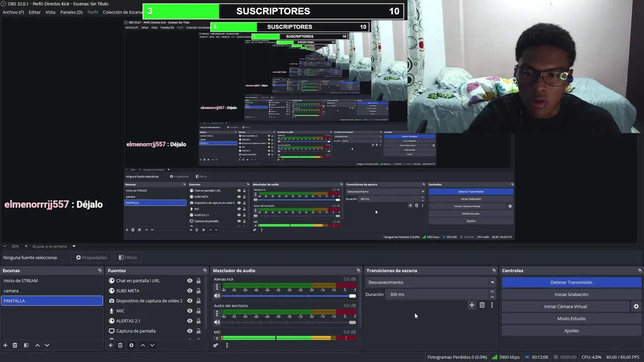The width and height of the screenshot is (644, 362).
Task: Undock the Transiciones de escena panel
Action: click(x=494, y=270)
